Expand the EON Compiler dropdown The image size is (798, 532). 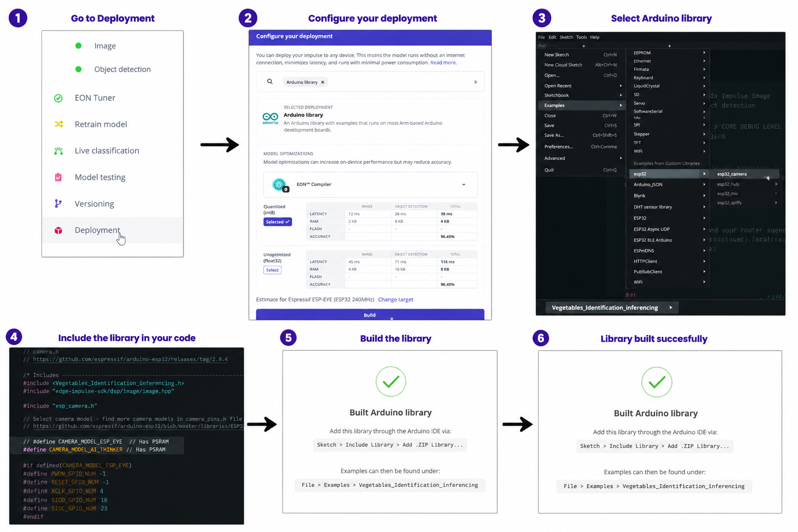click(x=464, y=184)
